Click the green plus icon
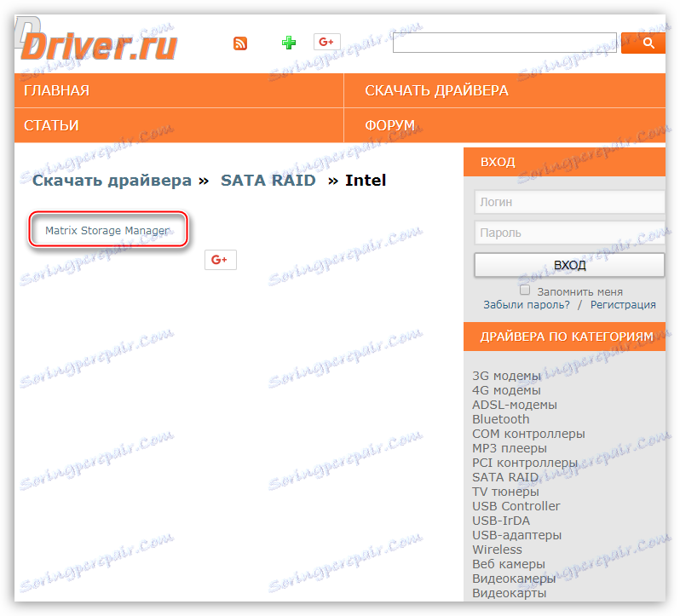Screen dimensions: 680x616 pyautogui.click(x=289, y=43)
